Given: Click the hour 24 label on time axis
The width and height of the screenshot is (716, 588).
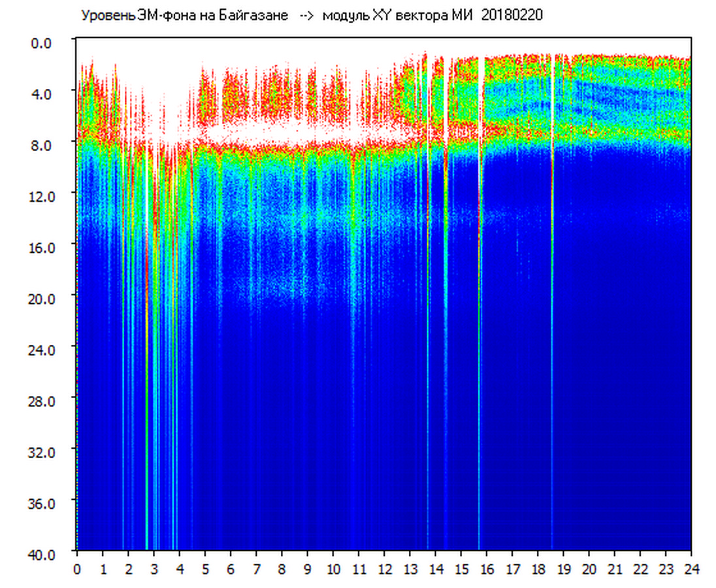Looking at the screenshot, I should 691,568.
